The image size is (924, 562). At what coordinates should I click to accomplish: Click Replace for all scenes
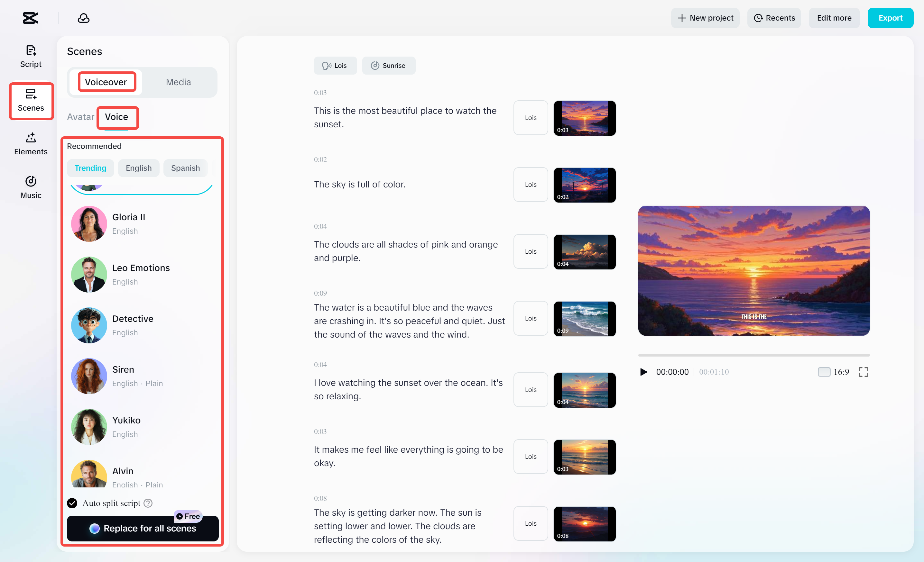click(143, 528)
